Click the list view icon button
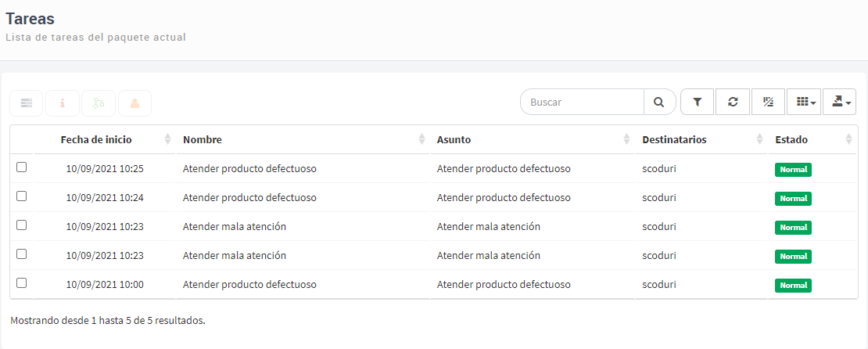The image size is (868, 349). click(x=26, y=103)
